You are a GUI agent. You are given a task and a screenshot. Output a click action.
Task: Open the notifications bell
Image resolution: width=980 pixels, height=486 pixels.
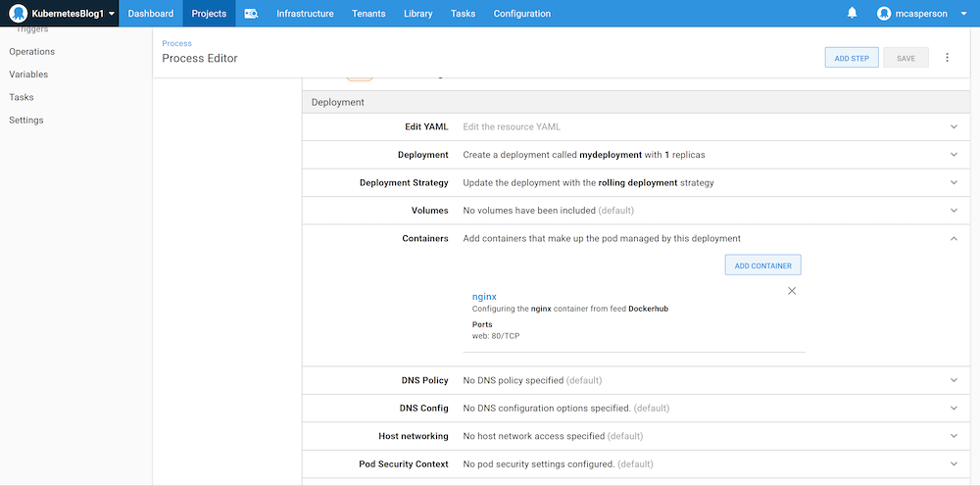pos(853,14)
